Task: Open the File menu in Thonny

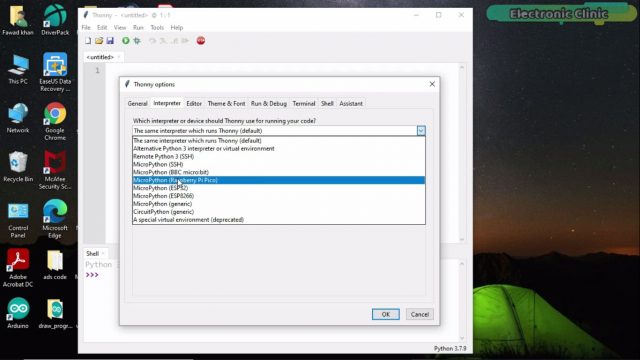Action: click(86, 28)
